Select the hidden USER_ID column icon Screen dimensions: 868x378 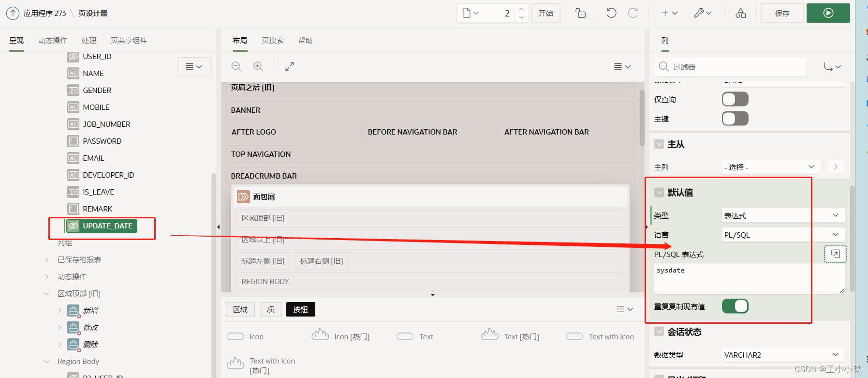tap(73, 57)
